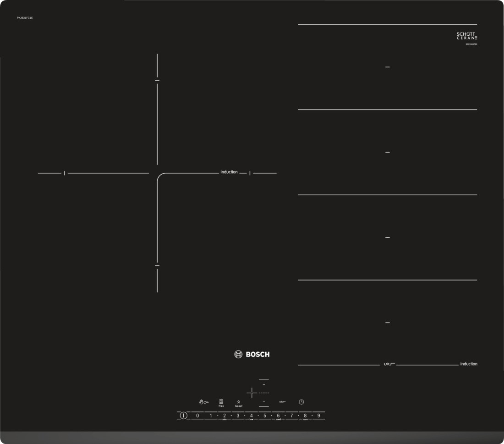Click the bottom right flex cooking zone marker

click(x=388, y=323)
